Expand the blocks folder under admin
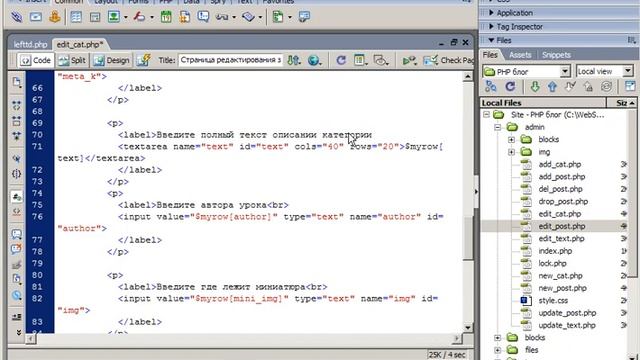 pyautogui.click(x=511, y=140)
